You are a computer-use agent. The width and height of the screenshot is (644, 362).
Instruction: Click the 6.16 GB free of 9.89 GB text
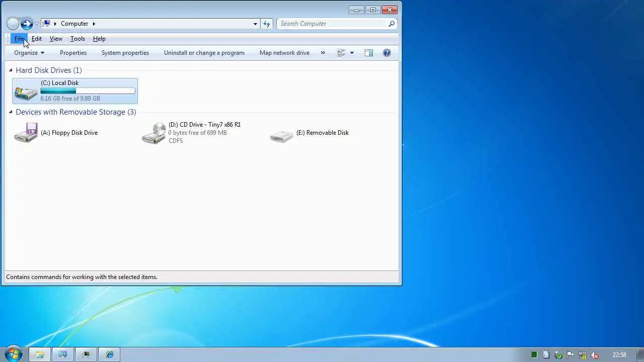[70, 99]
